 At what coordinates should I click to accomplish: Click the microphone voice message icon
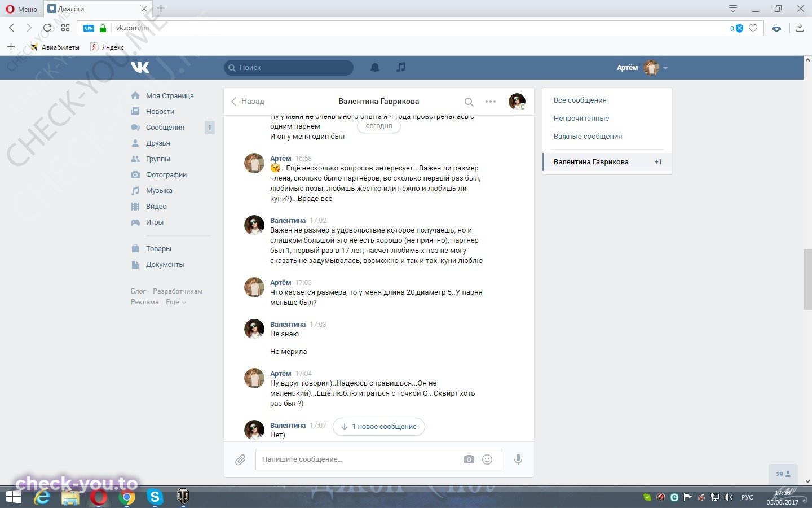click(x=518, y=459)
